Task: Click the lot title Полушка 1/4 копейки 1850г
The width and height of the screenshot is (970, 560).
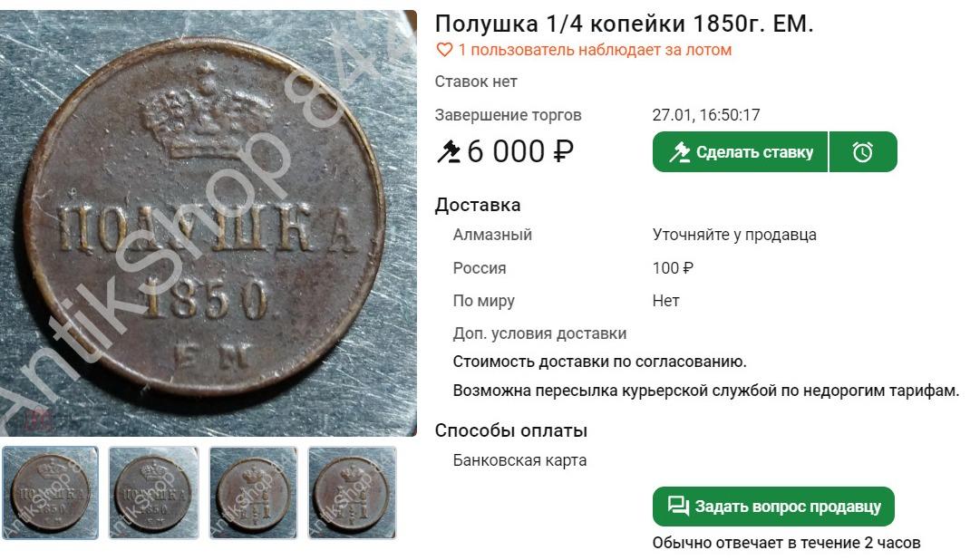Action: pos(624,24)
